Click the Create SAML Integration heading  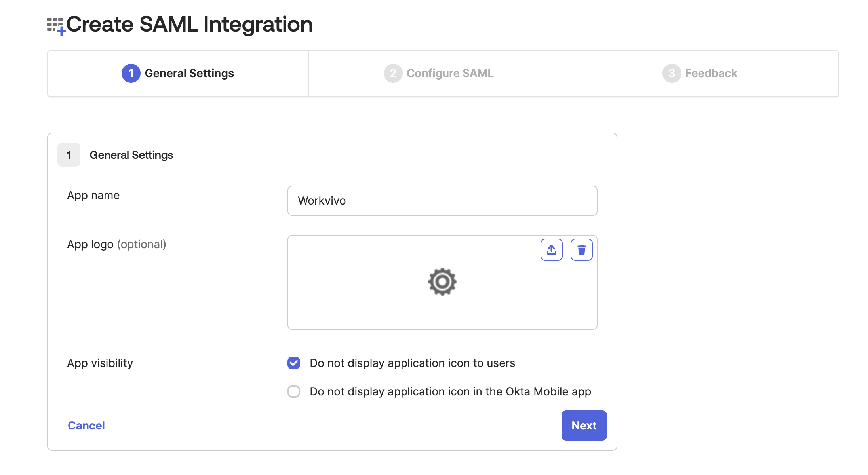[189, 25]
